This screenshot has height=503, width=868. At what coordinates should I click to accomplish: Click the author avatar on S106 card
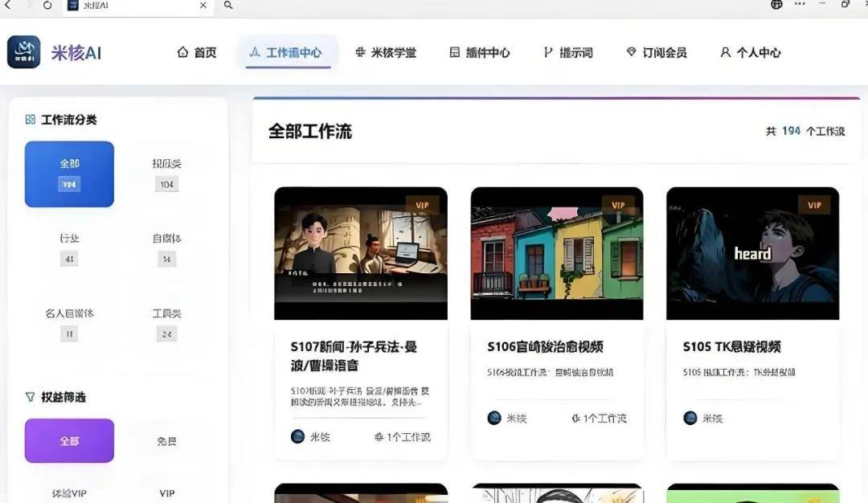(494, 418)
